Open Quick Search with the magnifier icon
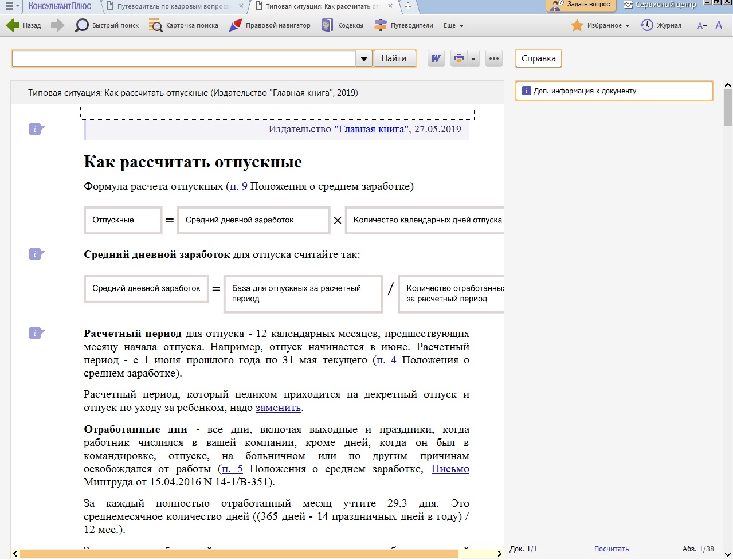The image size is (733, 560). 82,25
